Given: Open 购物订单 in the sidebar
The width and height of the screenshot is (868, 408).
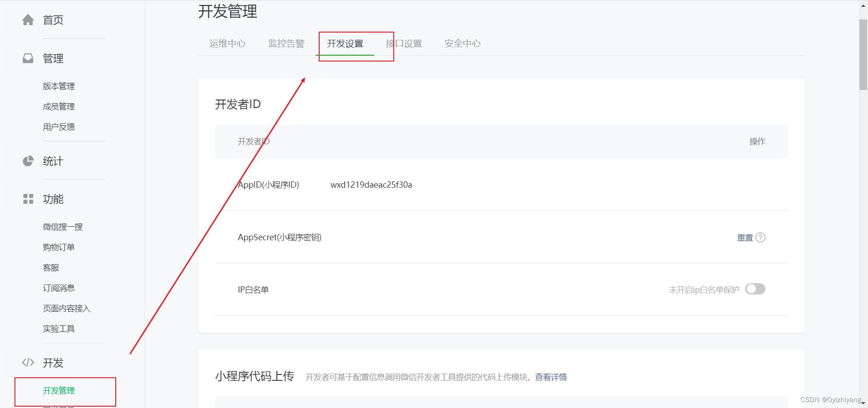Looking at the screenshot, I should pos(59,247).
